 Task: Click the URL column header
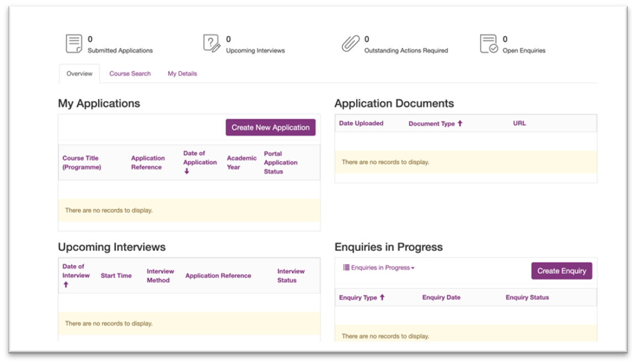[x=519, y=123]
